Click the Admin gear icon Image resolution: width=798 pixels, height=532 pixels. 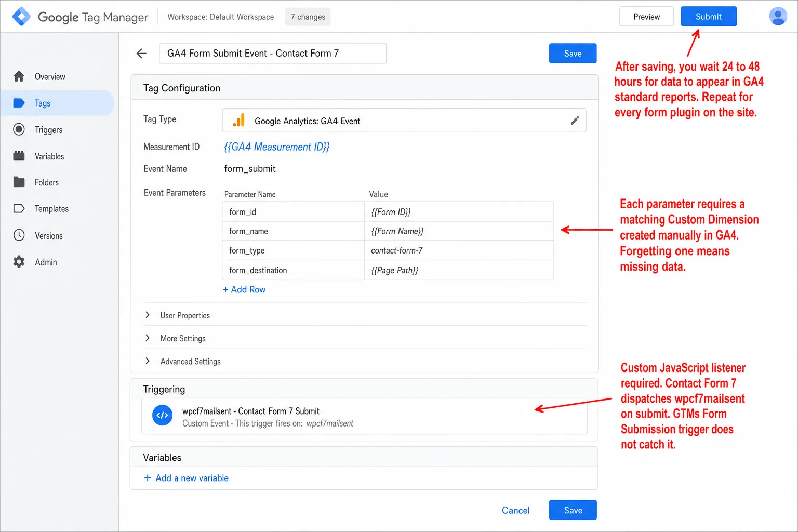click(x=19, y=262)
